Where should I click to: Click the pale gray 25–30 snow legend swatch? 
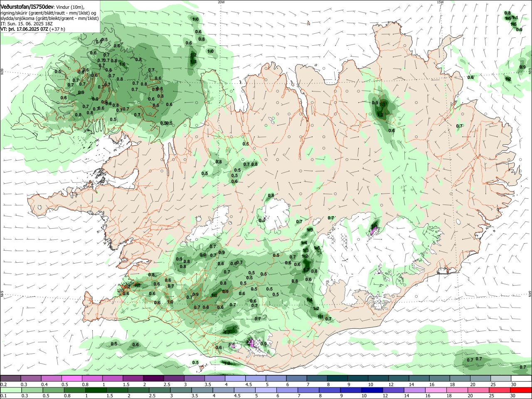tap(500, 378)
